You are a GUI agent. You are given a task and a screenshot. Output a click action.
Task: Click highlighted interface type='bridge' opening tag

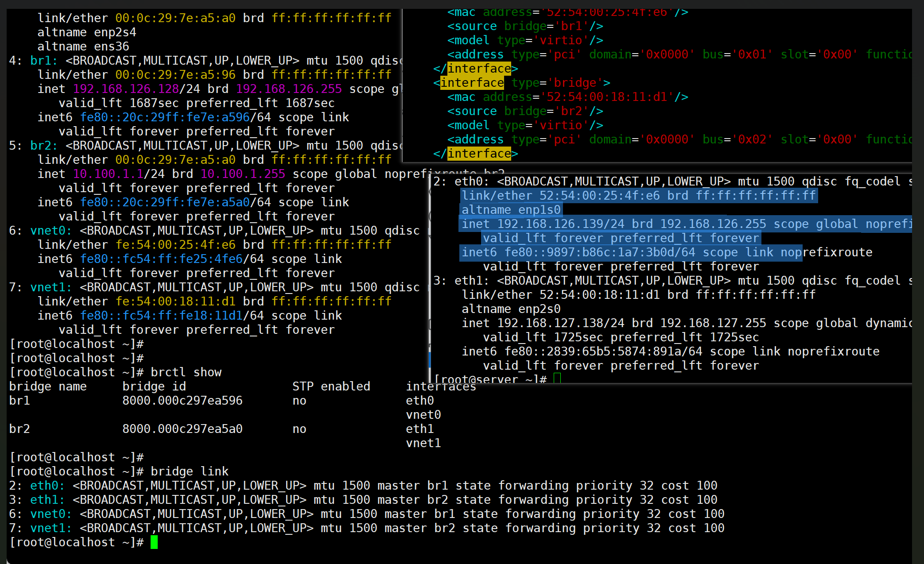[x=472, y=83]
